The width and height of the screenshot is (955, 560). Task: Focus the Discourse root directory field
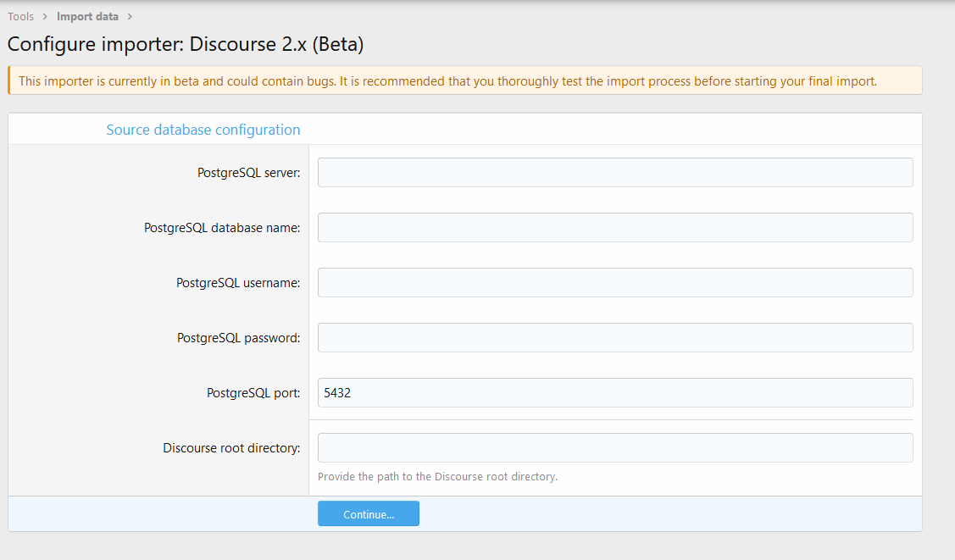coord(615,448)
